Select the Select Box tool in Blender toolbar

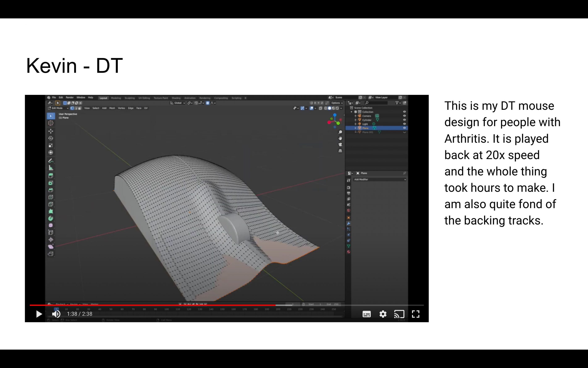[51, 116]
